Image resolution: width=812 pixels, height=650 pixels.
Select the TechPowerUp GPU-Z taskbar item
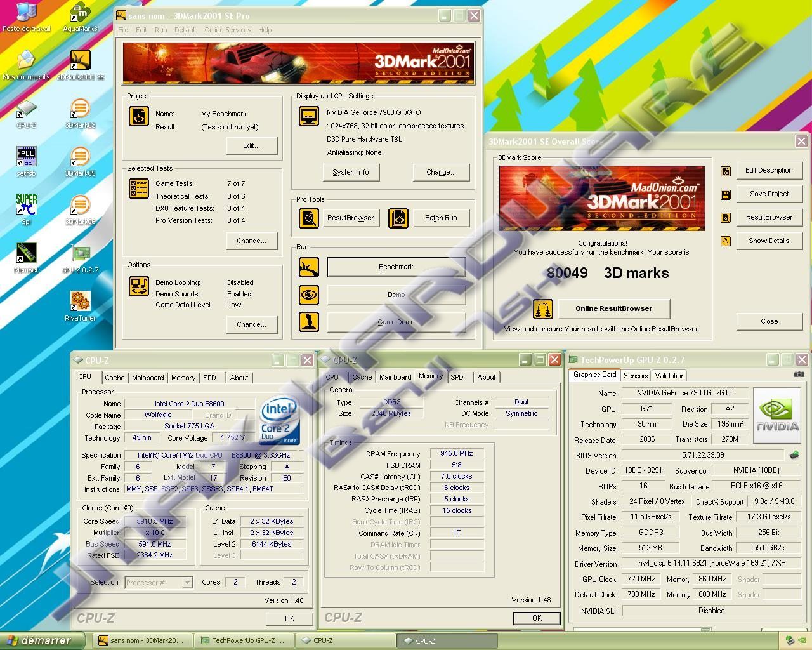pyautogui.click(x=243, y=640)
